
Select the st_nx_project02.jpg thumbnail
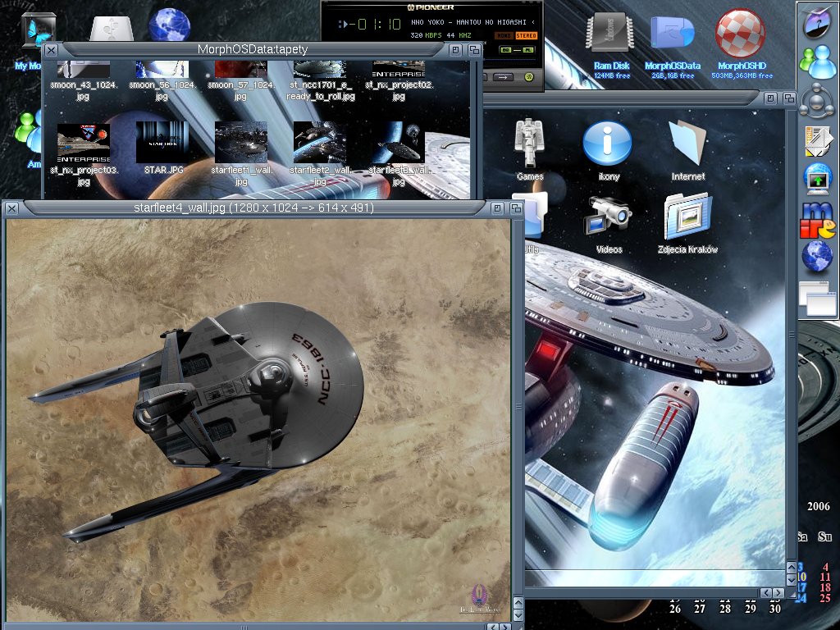coord(399,70)
